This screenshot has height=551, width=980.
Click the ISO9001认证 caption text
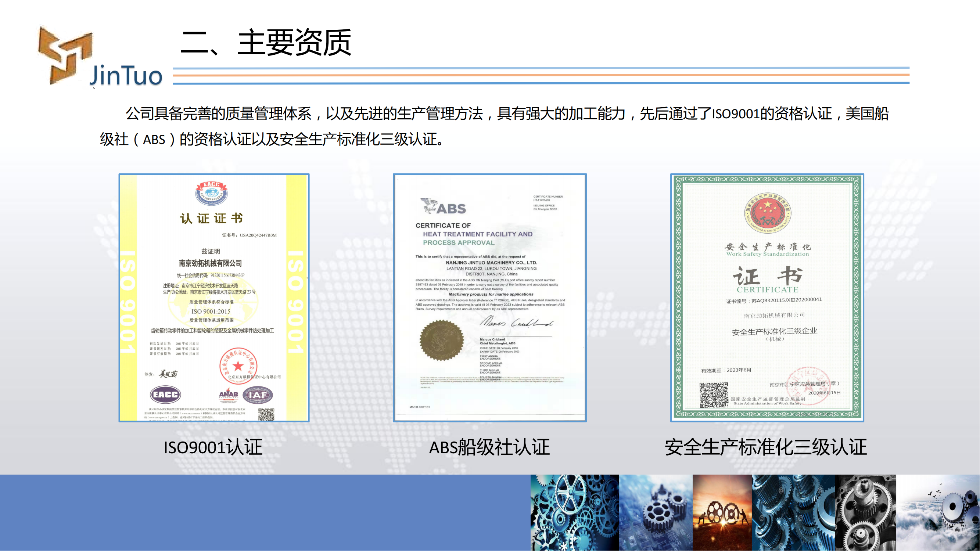pyautogui.click(x=213, y=447)
